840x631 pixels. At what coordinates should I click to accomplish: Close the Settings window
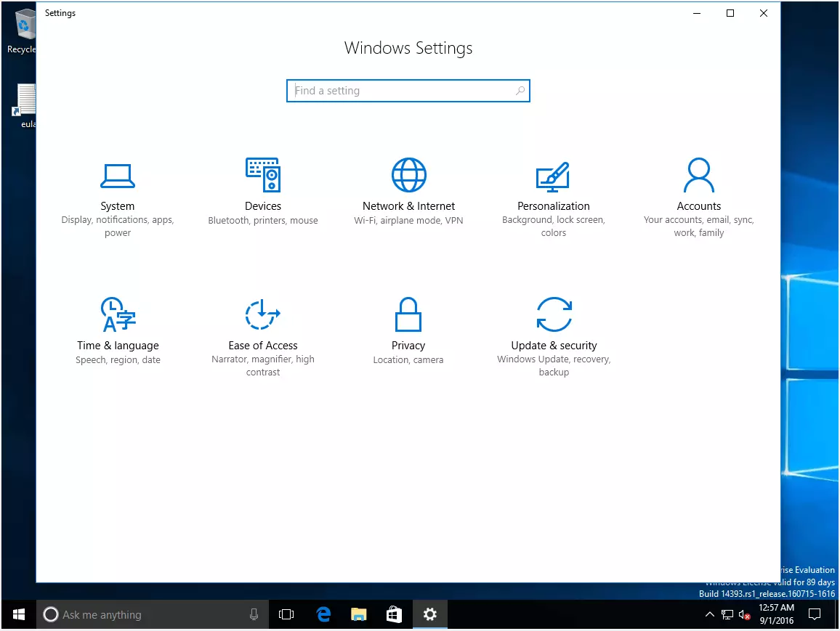(x=764, y=13)
